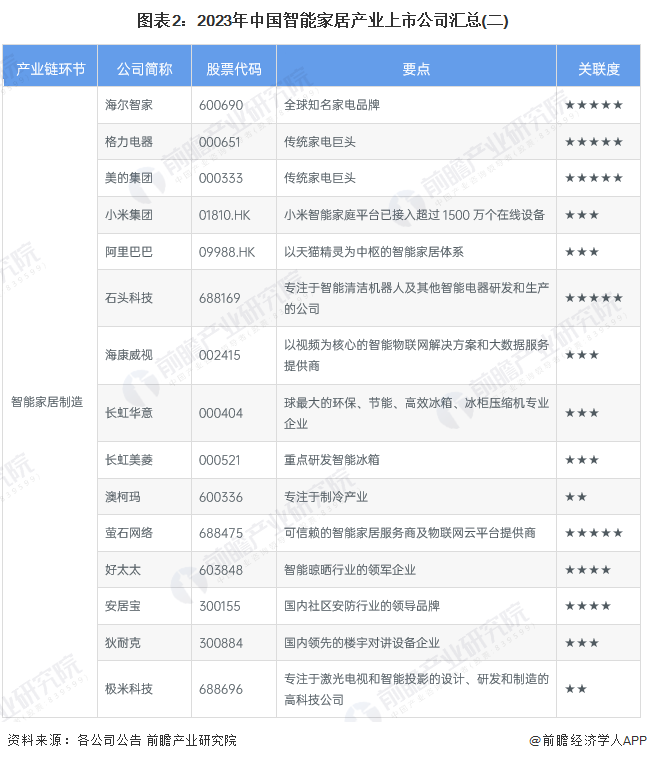The height and width of the screenshot is (761, 647).
Task: Click stock code 002415
Action: [x=219, y=355]
